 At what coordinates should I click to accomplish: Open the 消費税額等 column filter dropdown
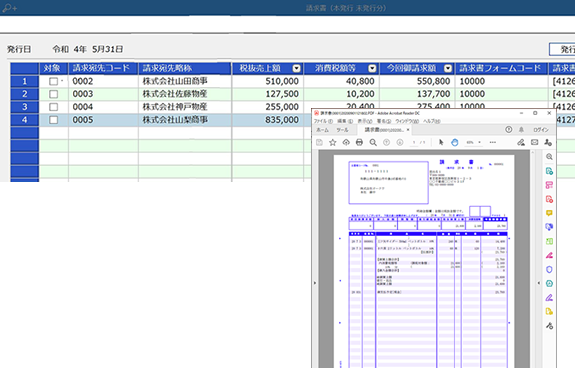click(372, 68)
